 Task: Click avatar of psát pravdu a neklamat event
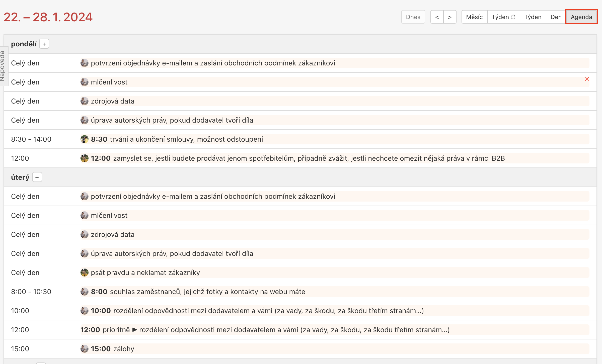pyautogui.click(x=85, y=272)
